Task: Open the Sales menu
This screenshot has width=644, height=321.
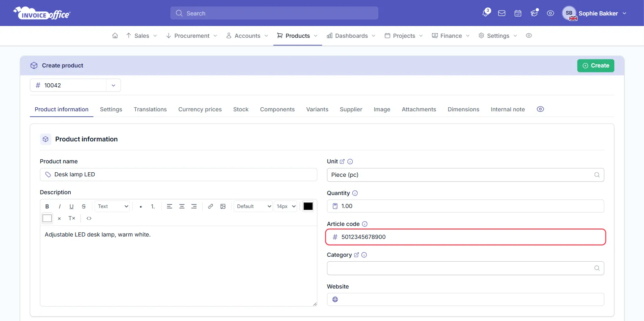Action: pyautogui.click(x=141, y=36)
